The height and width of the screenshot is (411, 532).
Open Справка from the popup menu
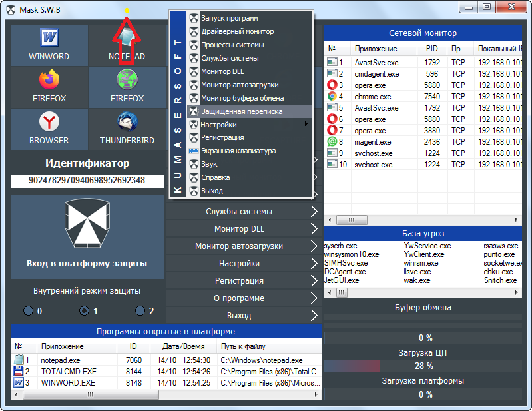point(250,177)
